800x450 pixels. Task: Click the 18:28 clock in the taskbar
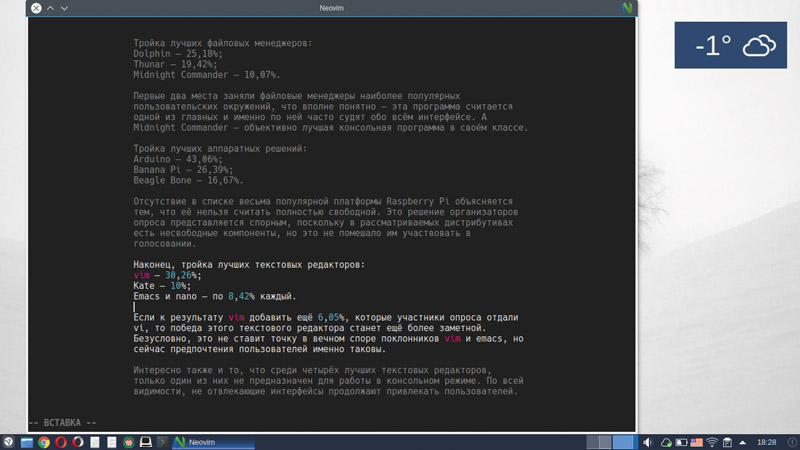[x=766, y=442]
